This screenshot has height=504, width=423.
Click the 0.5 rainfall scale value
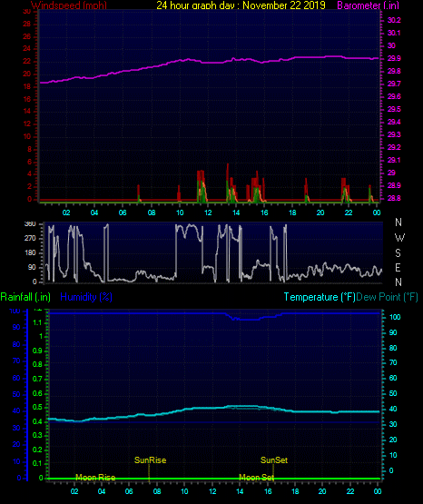point(37,407)
